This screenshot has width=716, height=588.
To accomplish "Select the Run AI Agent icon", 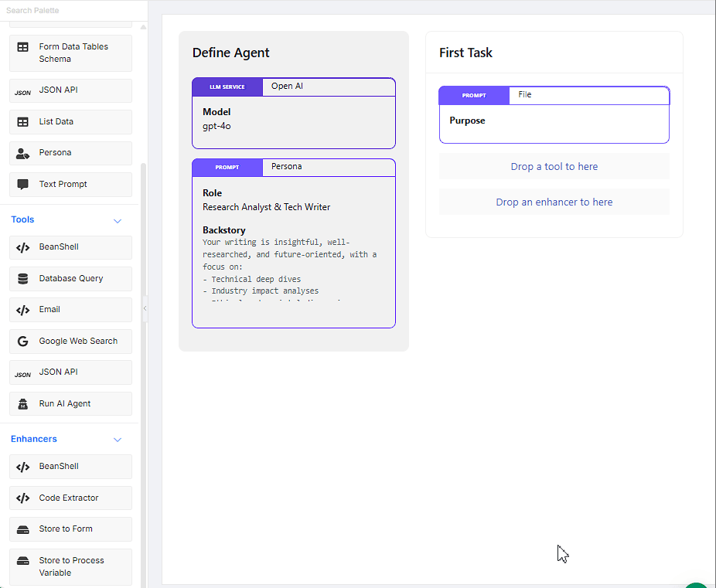I will click(x=23, y=404).
